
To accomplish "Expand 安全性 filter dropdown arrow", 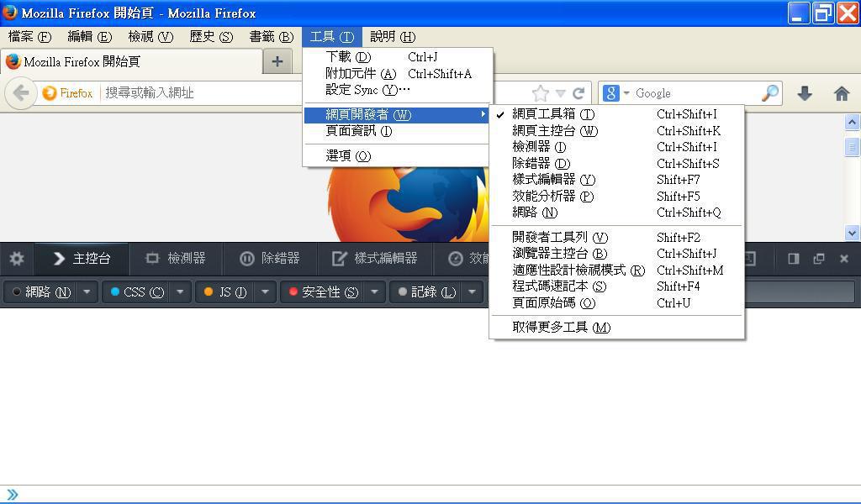I will click(374, 292).
